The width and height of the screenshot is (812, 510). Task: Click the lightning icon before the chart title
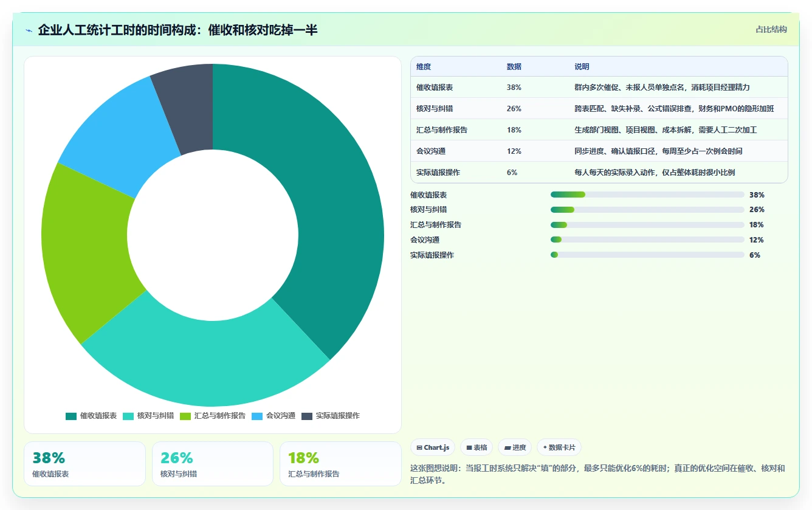29,30
